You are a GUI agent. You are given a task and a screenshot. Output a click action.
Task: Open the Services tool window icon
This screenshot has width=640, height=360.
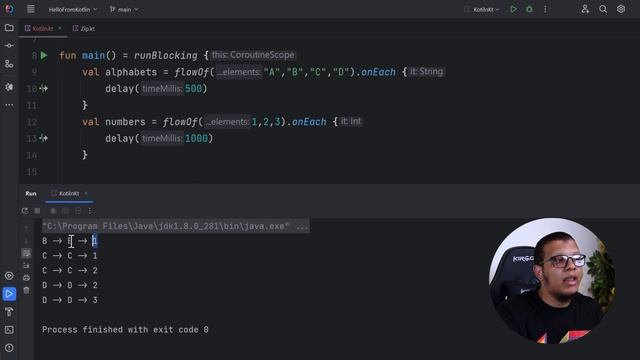coord(9,276)
